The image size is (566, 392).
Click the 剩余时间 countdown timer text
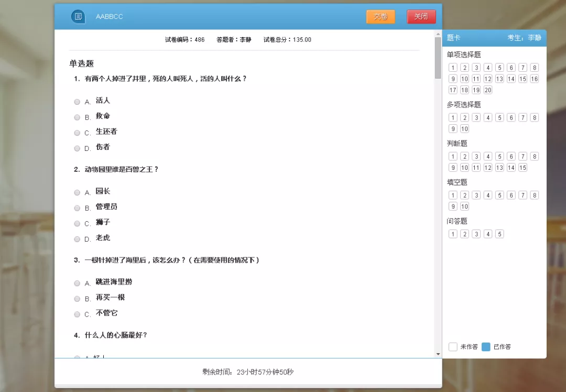248,372
